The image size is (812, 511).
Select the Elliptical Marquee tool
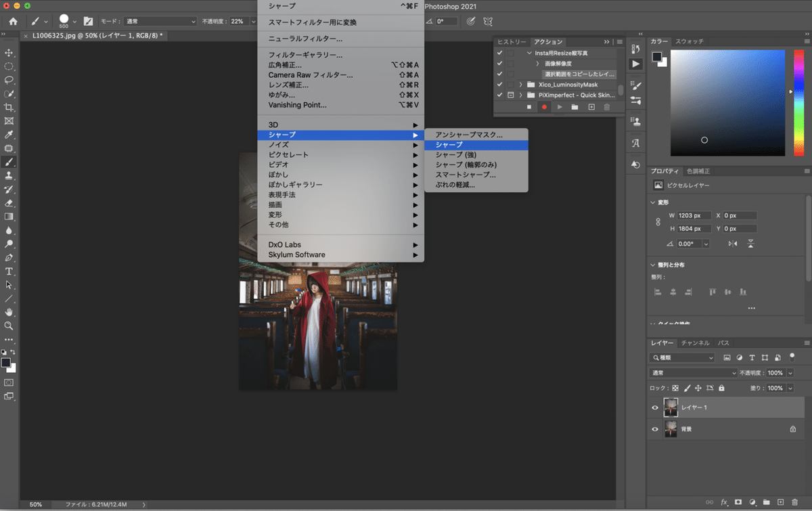tap(9, 66)
